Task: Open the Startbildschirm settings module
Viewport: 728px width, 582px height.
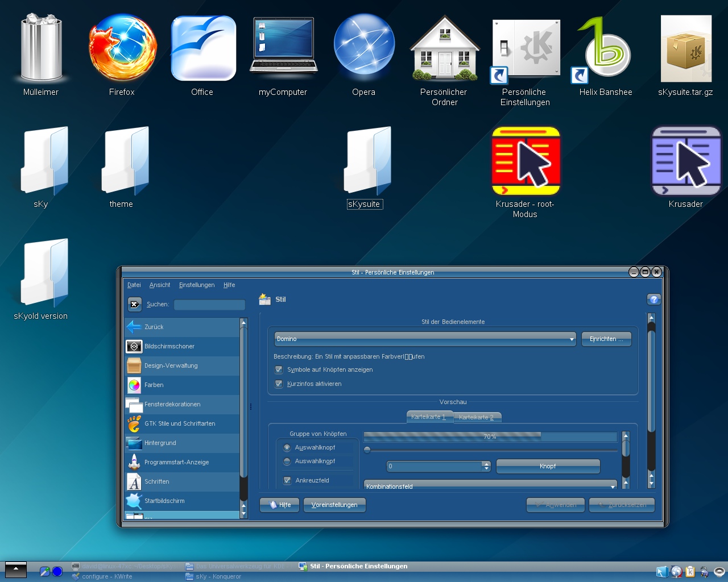Action: [x=183, y=501]
